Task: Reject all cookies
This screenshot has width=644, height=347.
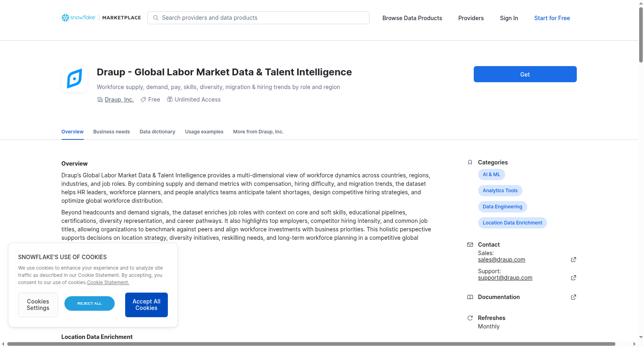Action: pos(89,303)
